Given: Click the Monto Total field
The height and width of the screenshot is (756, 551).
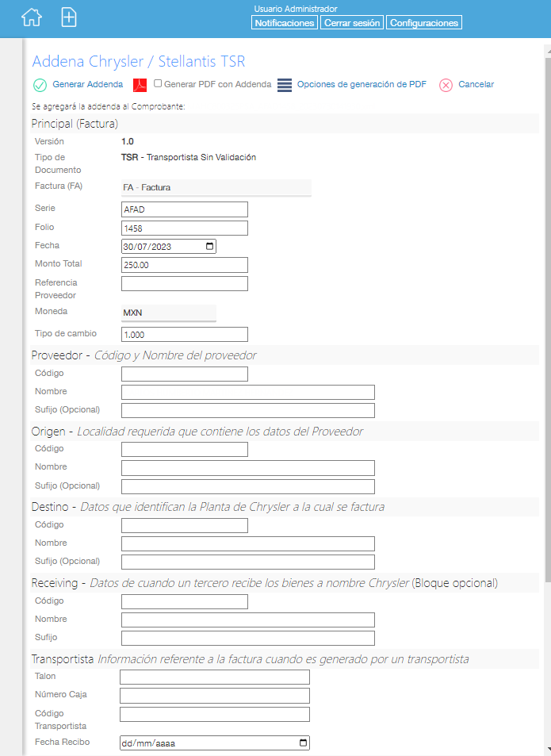Looking at the screenshot, I should (x=185, y=265).
